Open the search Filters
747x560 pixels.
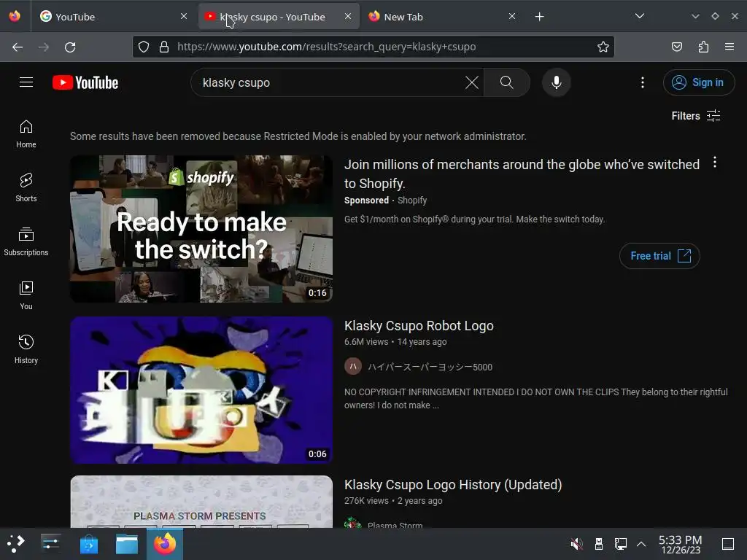tap(695, 116)
